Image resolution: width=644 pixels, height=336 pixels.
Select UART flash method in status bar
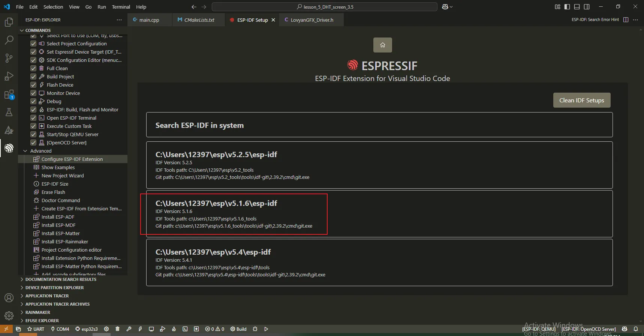point(36,329)
